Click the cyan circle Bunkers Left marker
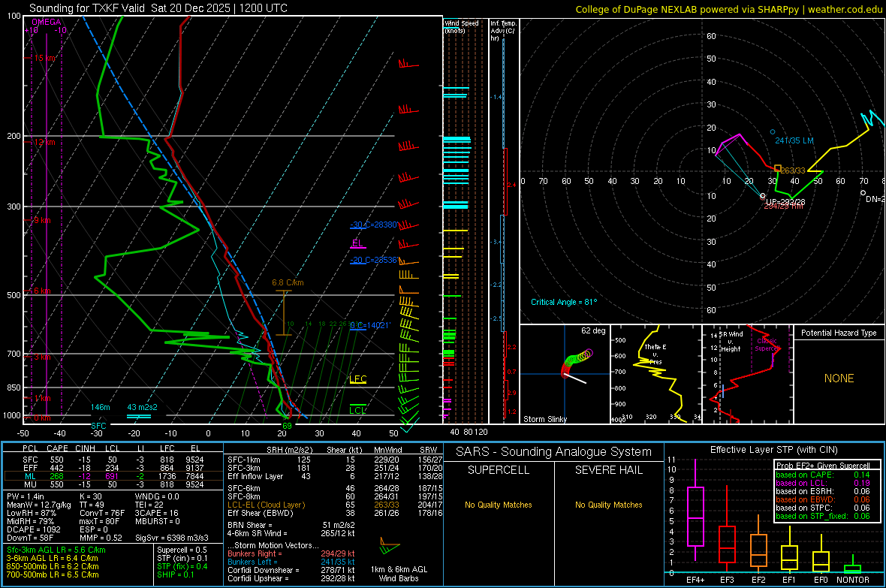Viewport: 886px width, 588px height. pyautogui.click(x=773, y=131)
